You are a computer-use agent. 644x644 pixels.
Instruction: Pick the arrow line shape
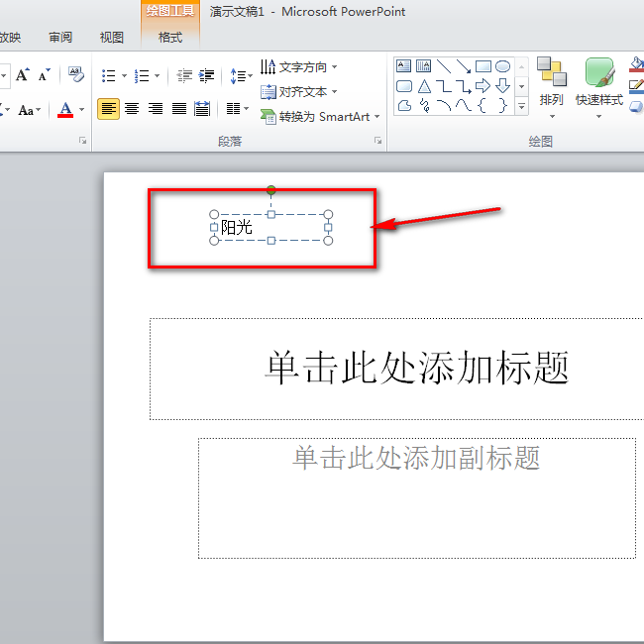point(464,65)
